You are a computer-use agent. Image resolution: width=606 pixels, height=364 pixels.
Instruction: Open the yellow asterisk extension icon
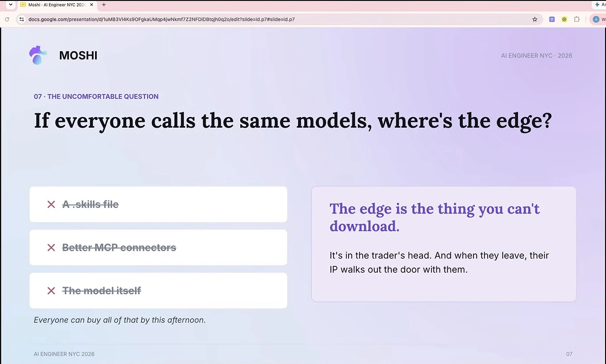click(564, 19)
